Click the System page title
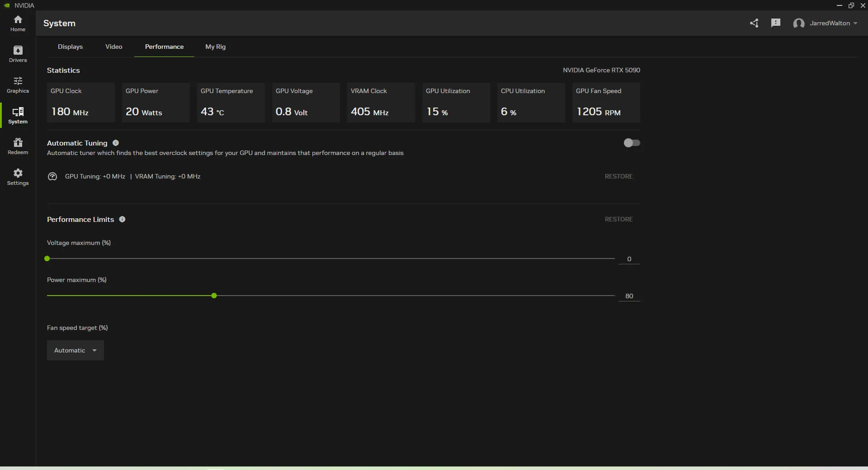The width and height of the screenshot is (868, 470). point(59,23)
